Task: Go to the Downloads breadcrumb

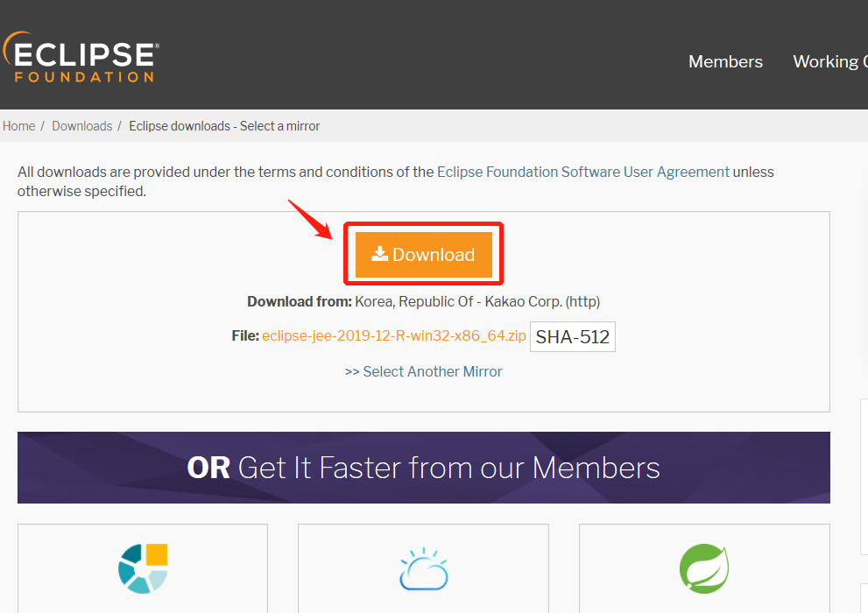Action: [x=82, y=126]
